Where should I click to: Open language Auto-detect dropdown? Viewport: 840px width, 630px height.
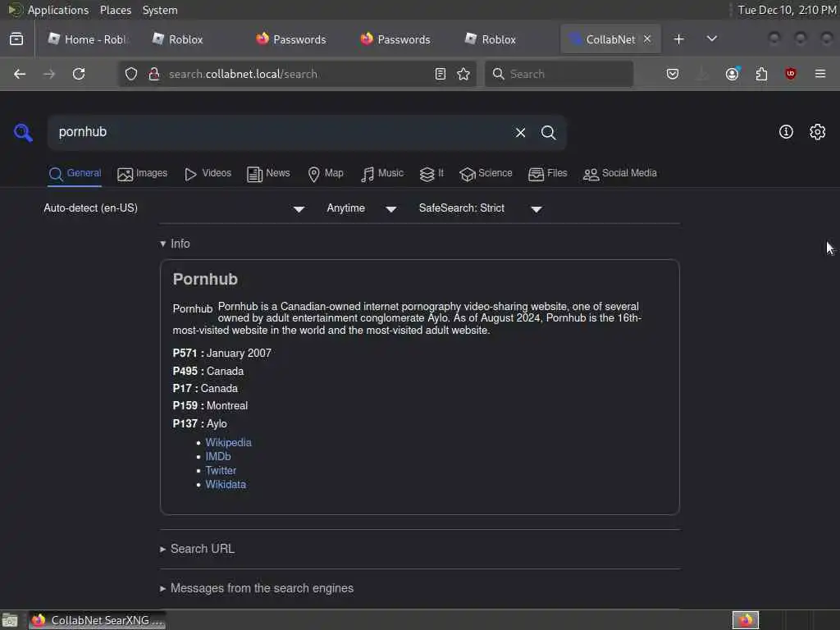tap(174, 208)
